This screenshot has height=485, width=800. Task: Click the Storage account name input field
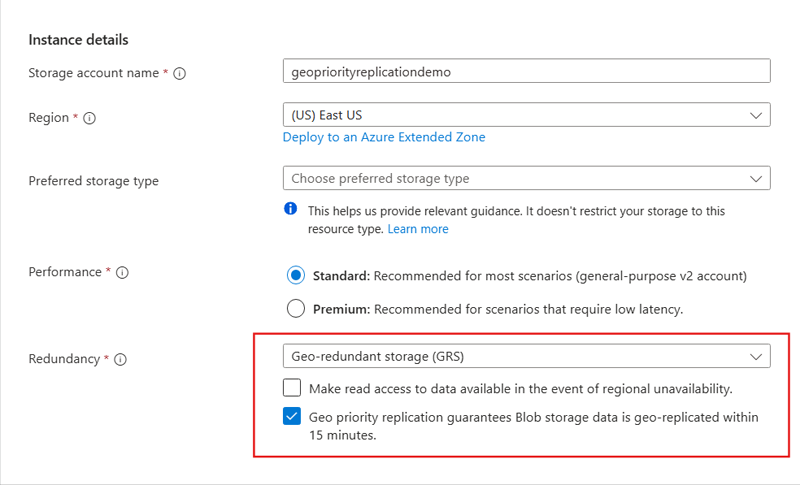click(526, 71)
